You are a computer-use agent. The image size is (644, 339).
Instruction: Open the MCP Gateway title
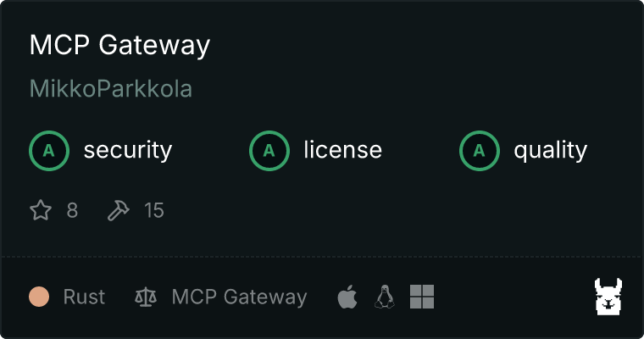[120, 45]
